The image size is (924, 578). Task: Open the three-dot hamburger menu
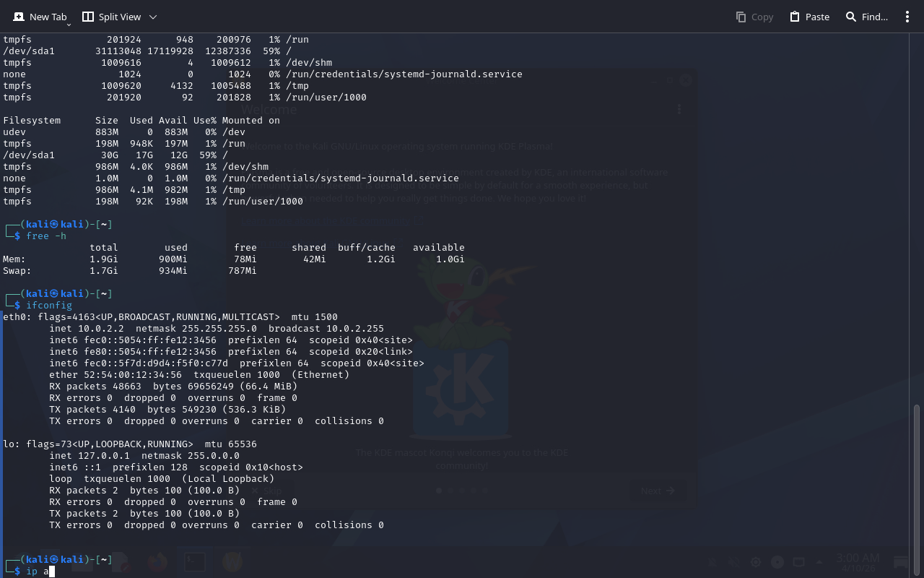coord(907,17)
